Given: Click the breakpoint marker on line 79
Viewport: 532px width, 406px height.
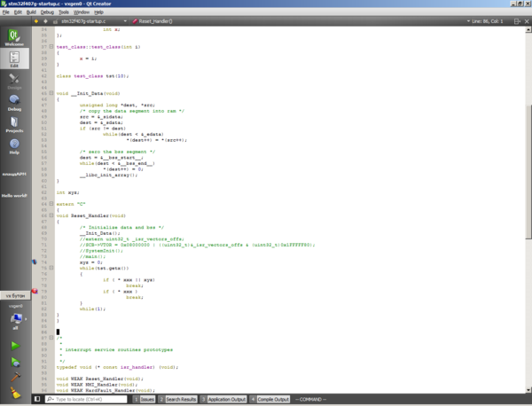Looking at the screenshot, I should tap(35, 291).
